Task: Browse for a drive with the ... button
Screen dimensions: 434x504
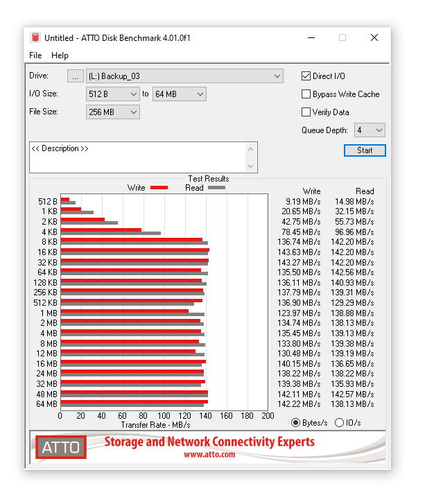Action: click(x=76, y=76)
